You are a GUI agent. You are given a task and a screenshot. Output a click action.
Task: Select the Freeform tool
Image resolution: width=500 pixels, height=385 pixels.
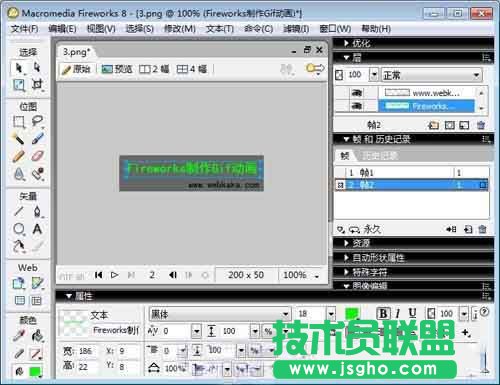pos(19,246)
